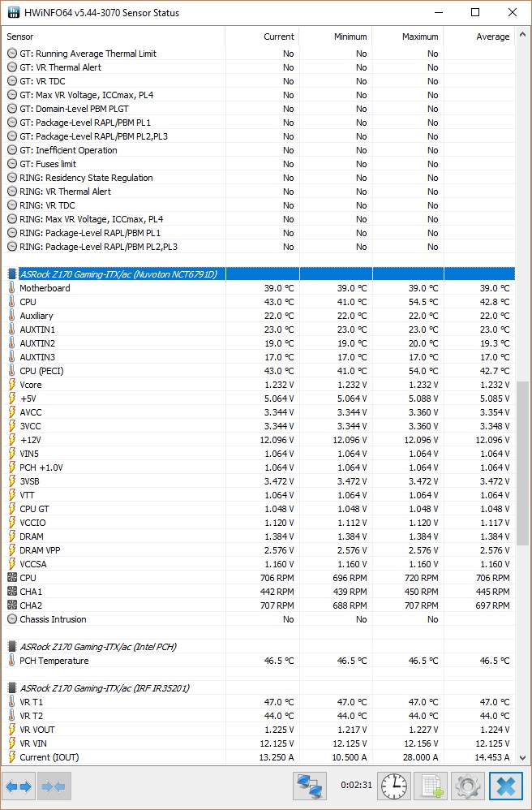The height and width of the screenshot is (810, 532).
Task: Click the thermometer icon beside Motherboard
Action: [12, 288]
